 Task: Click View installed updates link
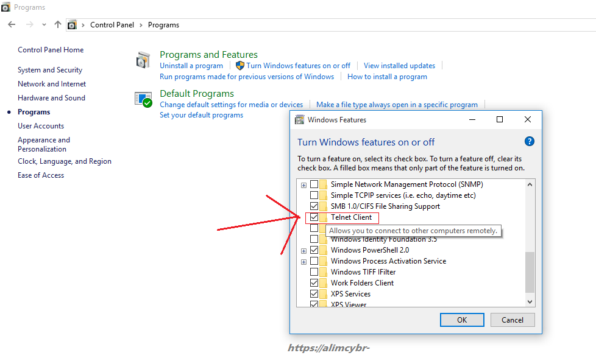coord(399,66)
